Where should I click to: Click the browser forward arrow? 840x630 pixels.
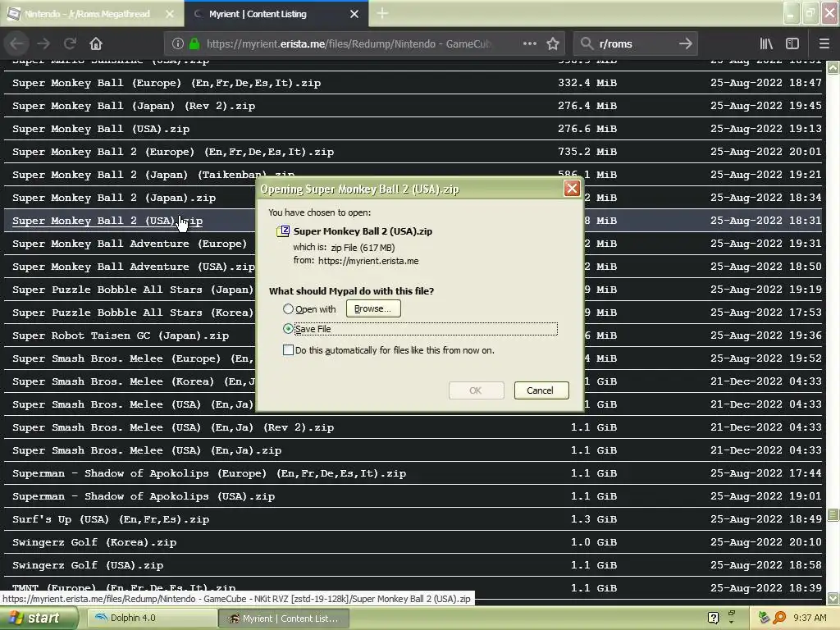43,43
